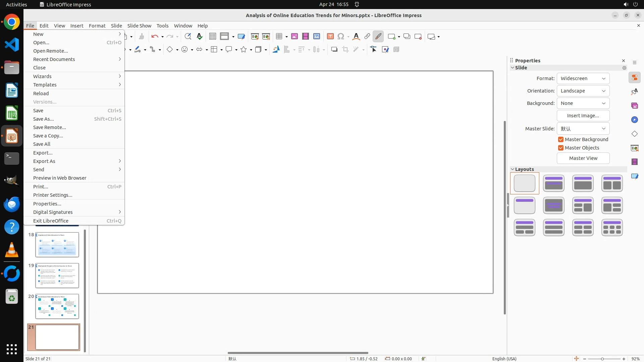Click the Insert Image button
The width and height of the screenshot is (644, 362).
coord(583,116)
